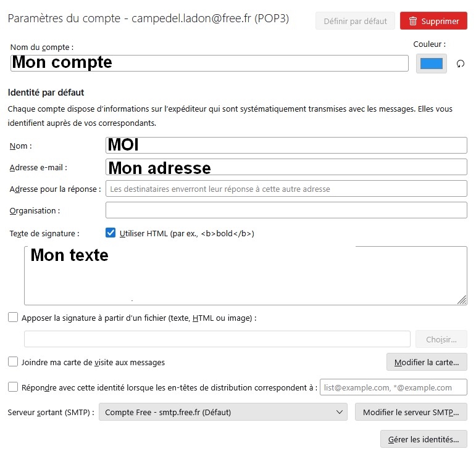Enable Apposer la signature à partir d'un fichier
This screenshot has width=476, height=454.
click(x=13, y=318)
